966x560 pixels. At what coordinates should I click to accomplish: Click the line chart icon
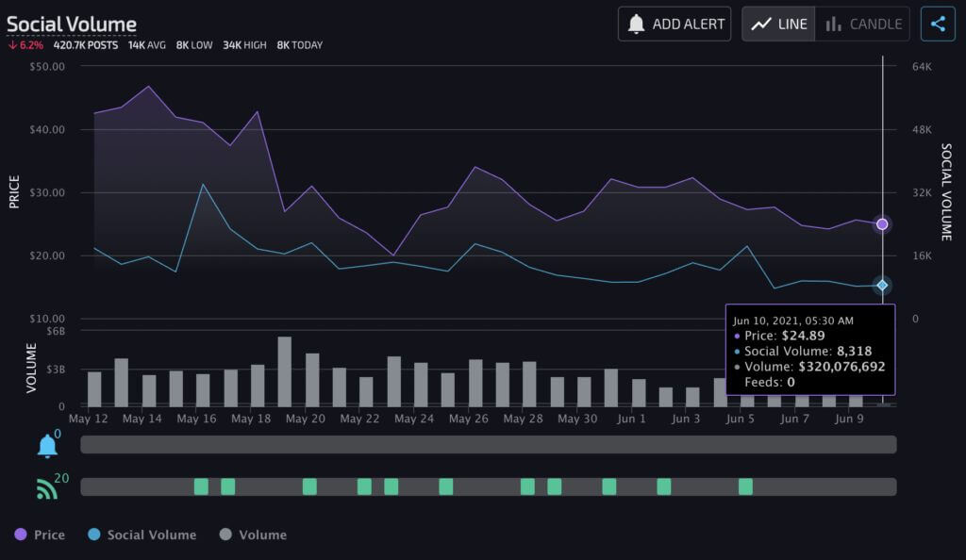click(x=761, y=24)
